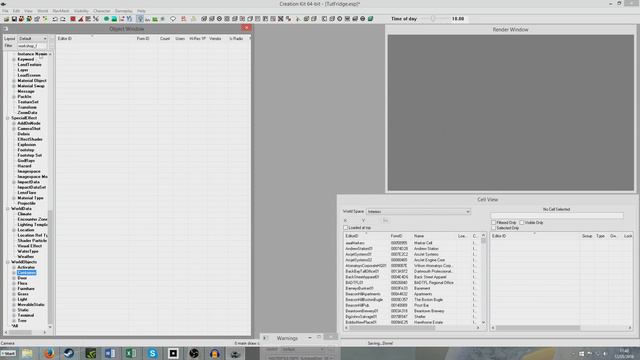Viewport: 640px width, 360px height.
Task: Collapse the WorldData tree node
Action: point(8,209)
